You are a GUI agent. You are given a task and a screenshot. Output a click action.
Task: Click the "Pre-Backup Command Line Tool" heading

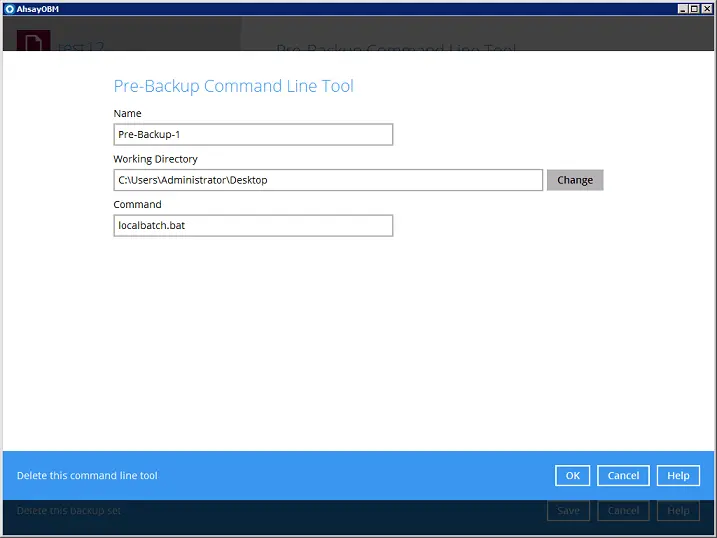pos(233,86)
